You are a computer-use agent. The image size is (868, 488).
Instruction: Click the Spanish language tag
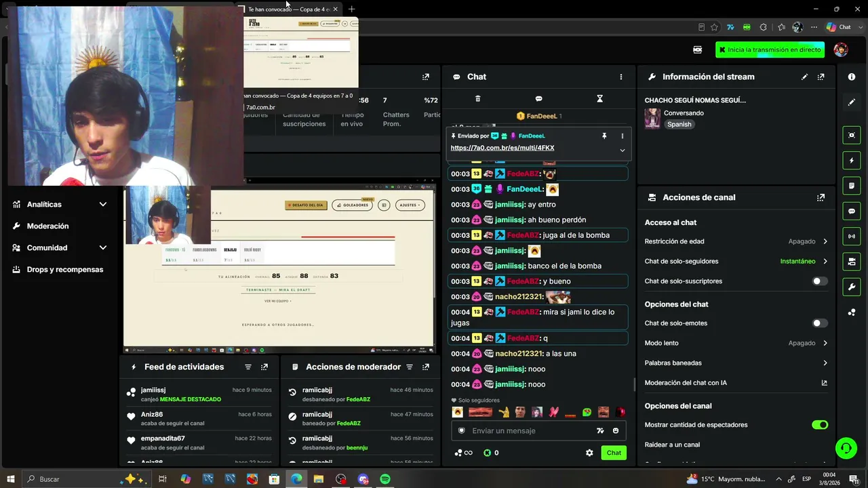pos(679,125)
